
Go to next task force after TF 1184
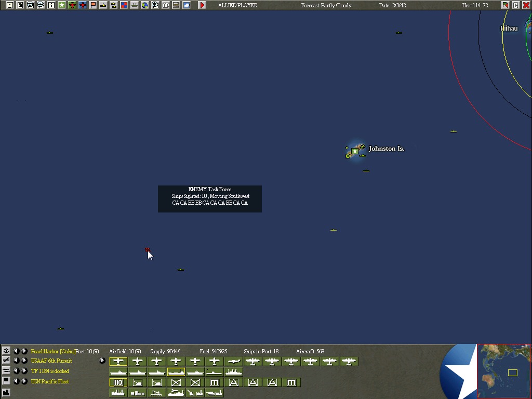tap(24, 370)
